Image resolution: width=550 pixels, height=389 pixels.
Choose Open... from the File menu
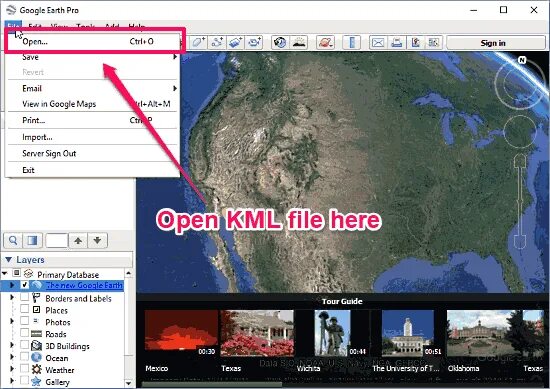93,41
